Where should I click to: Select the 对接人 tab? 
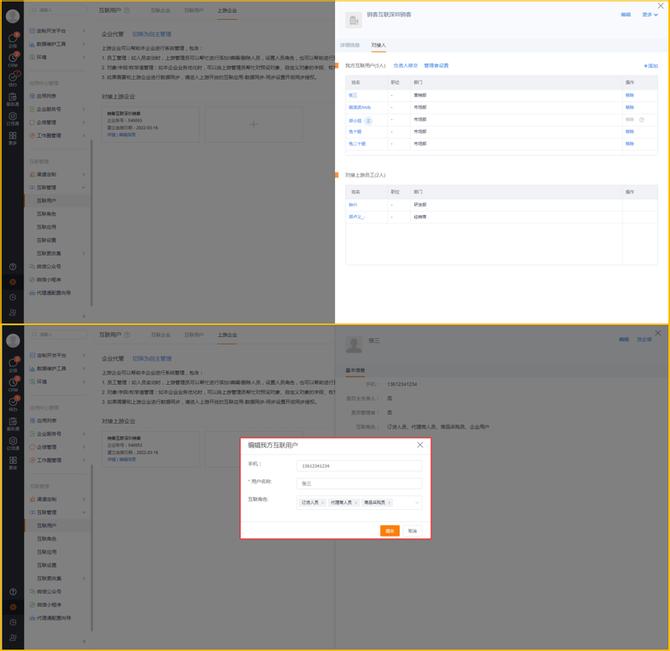point(378,46)
